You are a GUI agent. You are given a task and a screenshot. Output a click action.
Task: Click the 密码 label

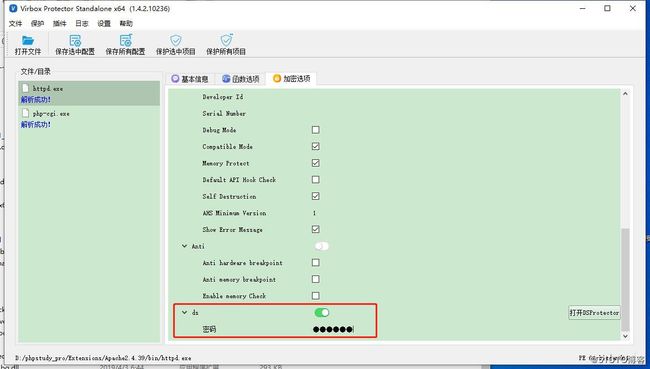click(x=209, y=329)
